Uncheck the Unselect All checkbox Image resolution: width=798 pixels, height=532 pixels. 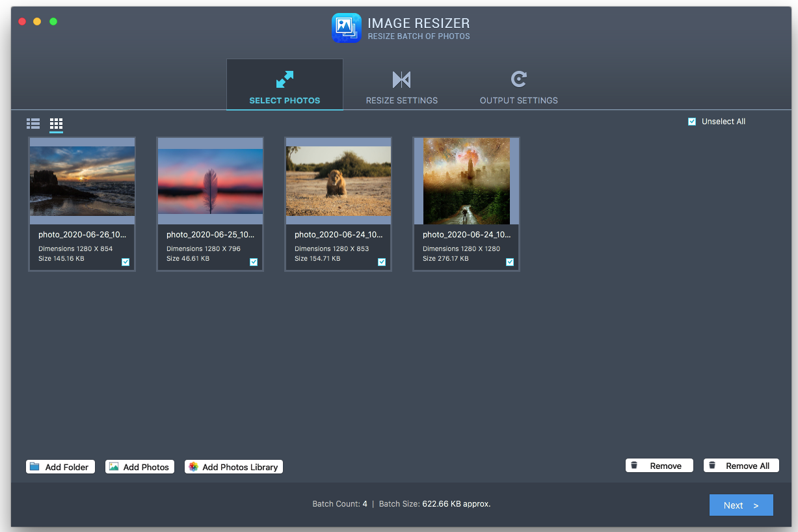tap(692, 122)
